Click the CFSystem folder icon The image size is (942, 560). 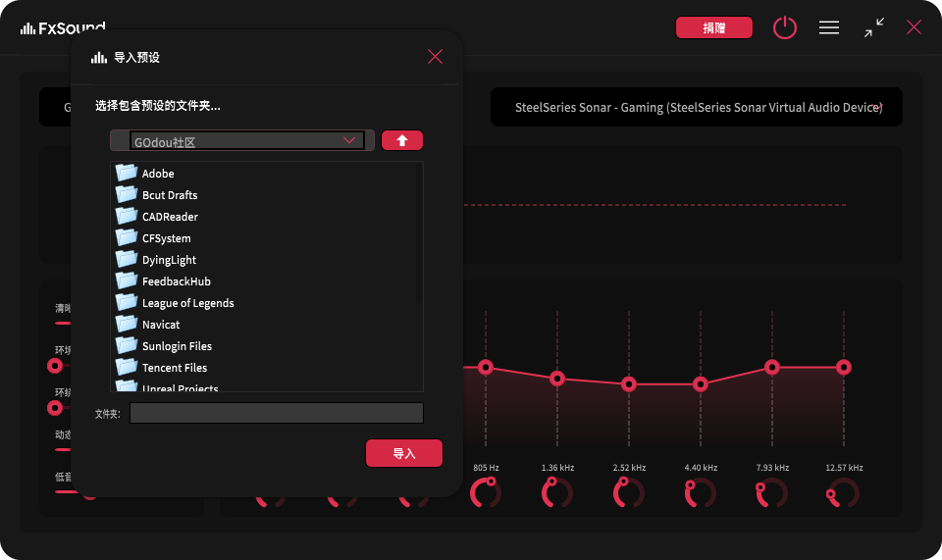pos(127,237)
